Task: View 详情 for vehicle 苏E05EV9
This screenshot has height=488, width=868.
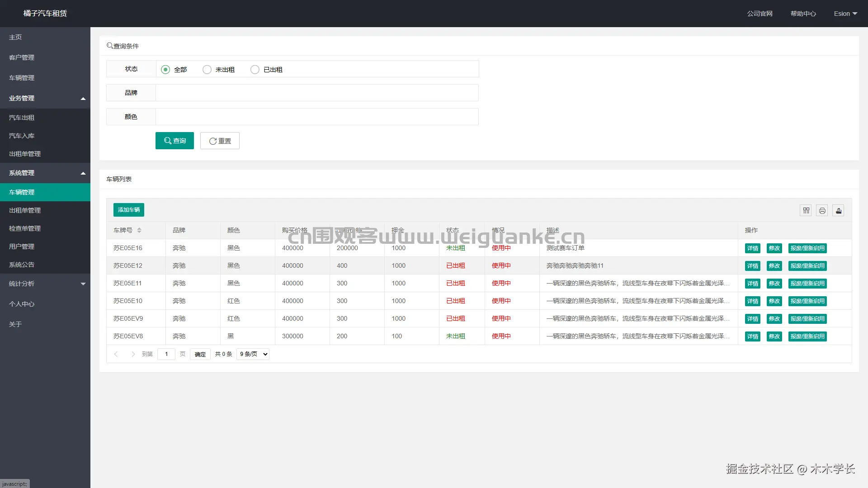Action: tap(753, 319)
